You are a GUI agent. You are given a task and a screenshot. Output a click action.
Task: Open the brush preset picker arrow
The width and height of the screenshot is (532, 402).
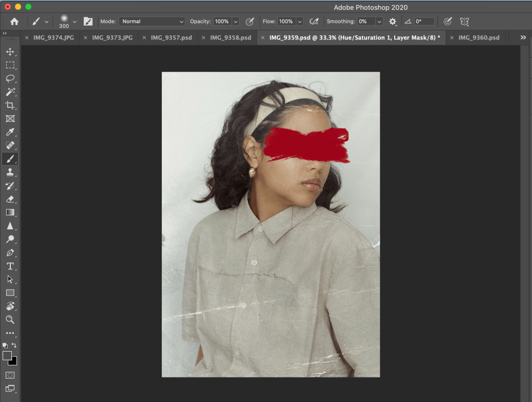75,21
